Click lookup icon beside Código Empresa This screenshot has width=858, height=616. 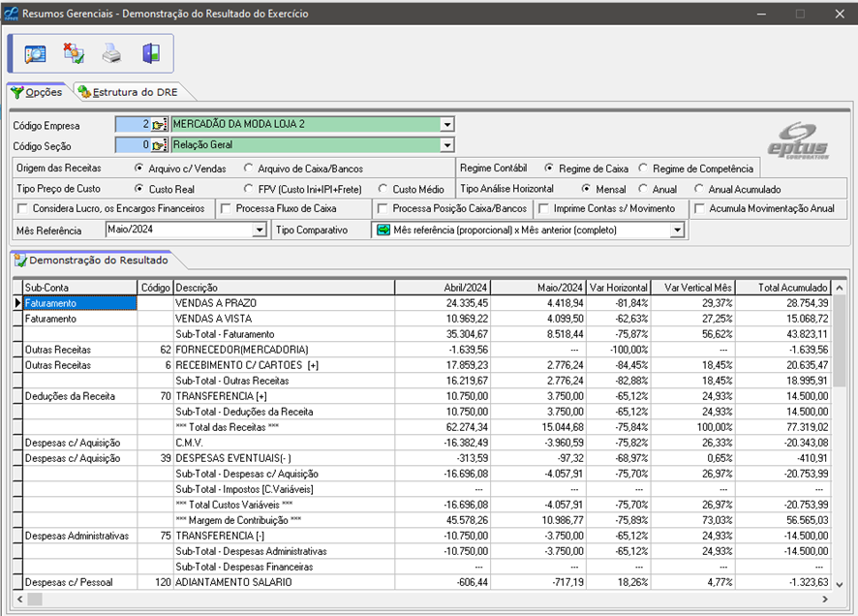(x=160, y=125)
